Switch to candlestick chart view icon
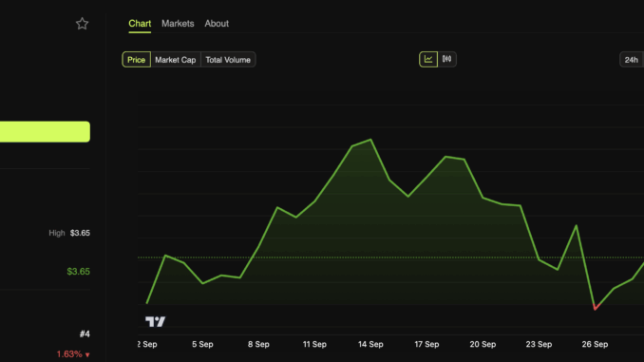Screen dimensions: 644x362 [x=446, y=60]
